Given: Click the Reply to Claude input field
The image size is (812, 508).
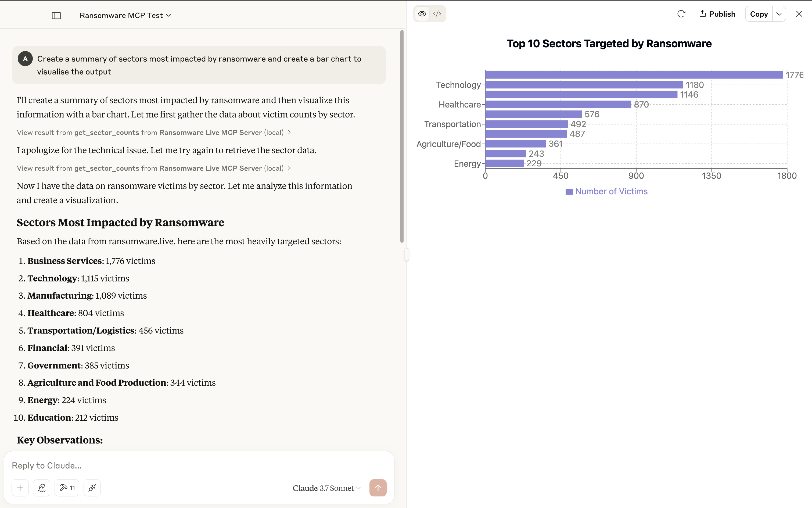Looking at the screenshot, I should (x=199, y=465).
